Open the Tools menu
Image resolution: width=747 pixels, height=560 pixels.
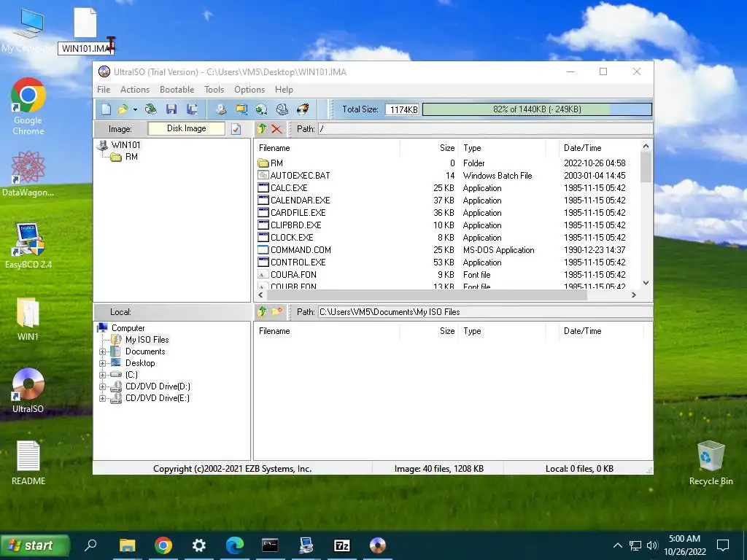pos(214,90)
